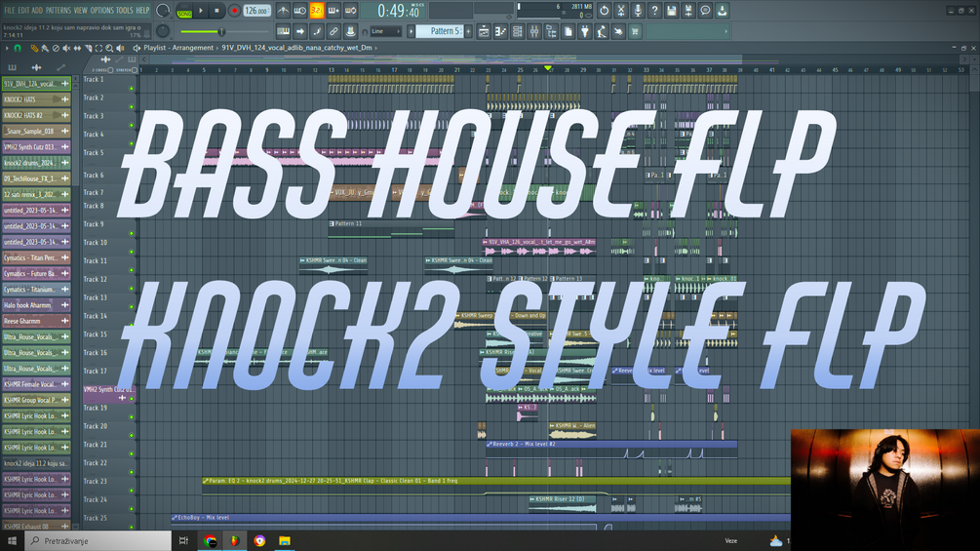This screenshot has height=551, width=980.
Task: Select KNOCK2 HATS #2 in clip picker
Action: (x=36, y=116)
